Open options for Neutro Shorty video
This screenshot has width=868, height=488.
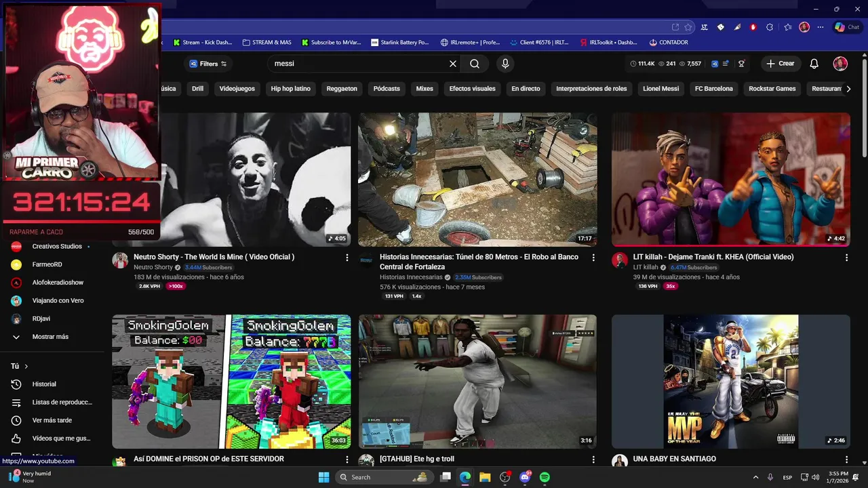tap(347, 258)
